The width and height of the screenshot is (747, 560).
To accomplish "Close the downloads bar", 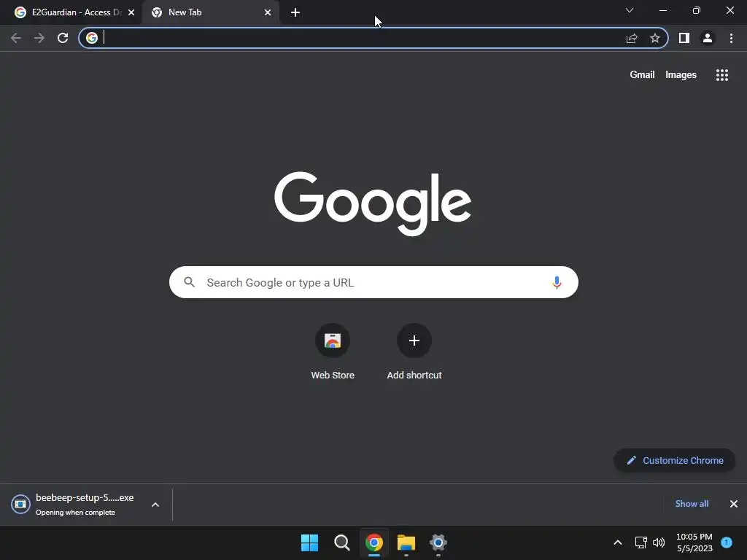I will tap(734, 504).
